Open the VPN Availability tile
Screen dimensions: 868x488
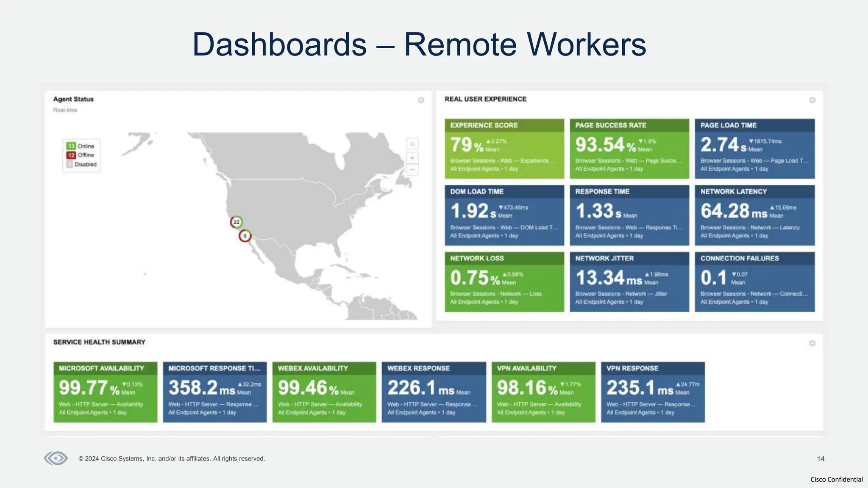pyautogui.click(x=543, y=392)
